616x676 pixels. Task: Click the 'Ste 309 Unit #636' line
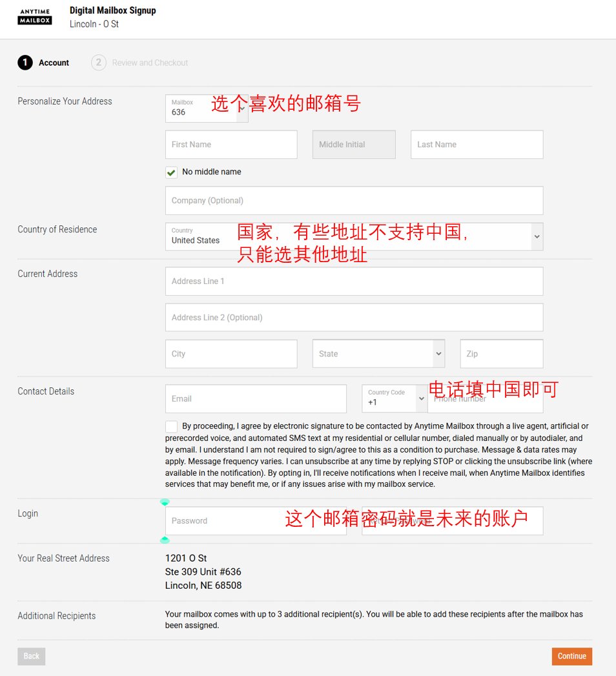click(203, 571)
